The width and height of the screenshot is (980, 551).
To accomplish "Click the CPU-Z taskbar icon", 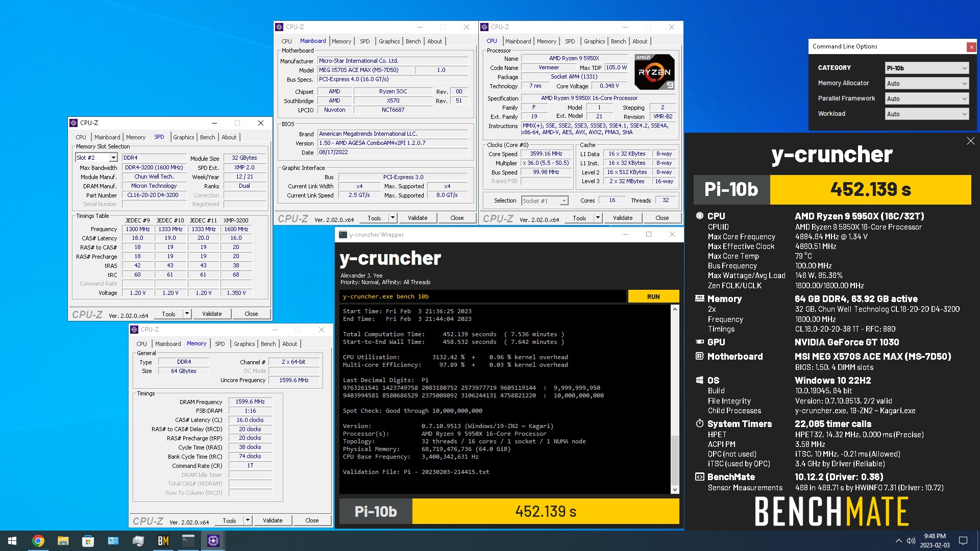I will (213, 541).
